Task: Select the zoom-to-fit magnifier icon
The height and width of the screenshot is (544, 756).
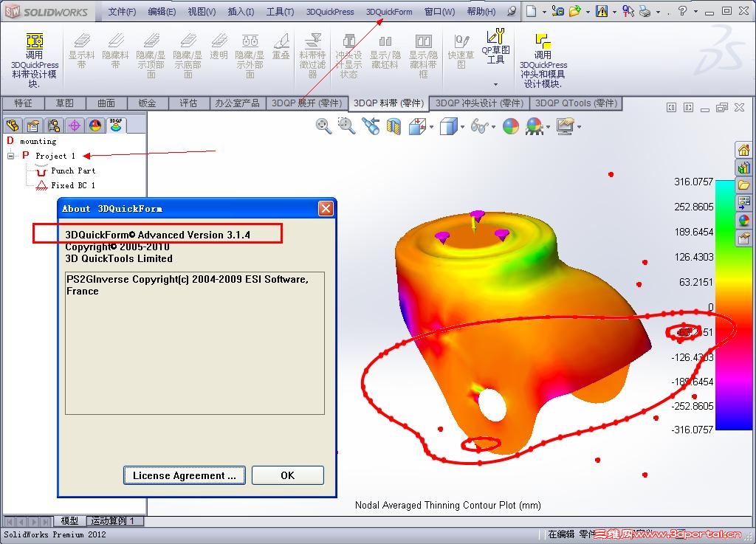Action: point(322,125)
